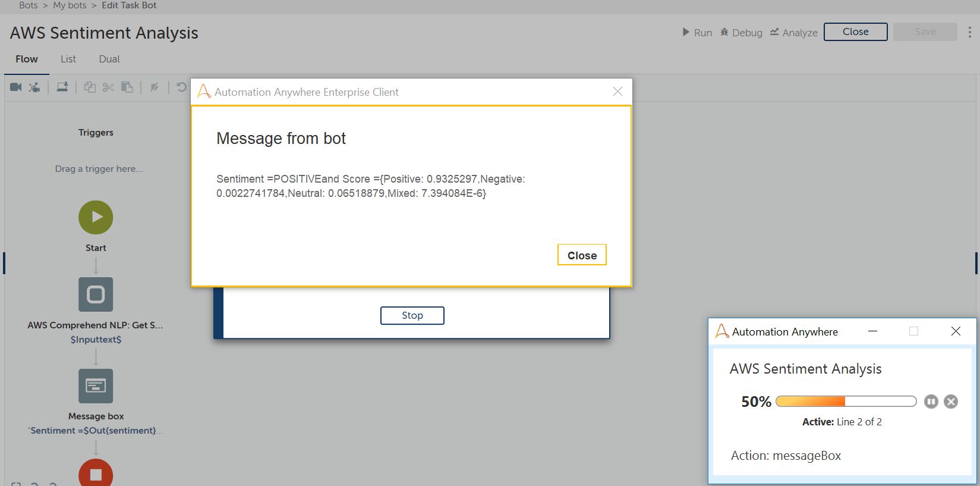Click the record (video camera) toolbar icon
The width and height of the screenshot is (980, 486).
click(x=16, y=87)
